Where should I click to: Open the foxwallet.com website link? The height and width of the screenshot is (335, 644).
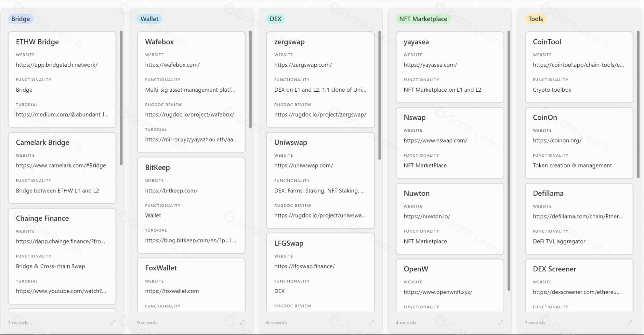coord(172,291)
